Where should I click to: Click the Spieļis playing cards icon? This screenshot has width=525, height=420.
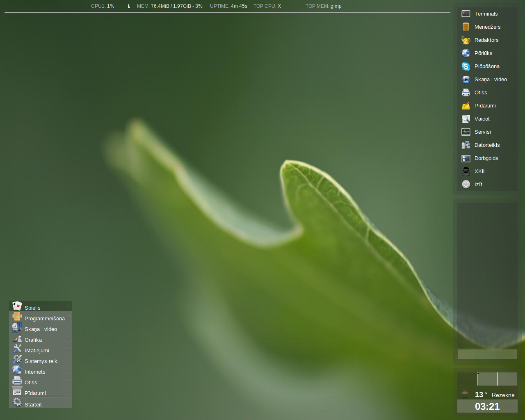(x=17, y=306)
